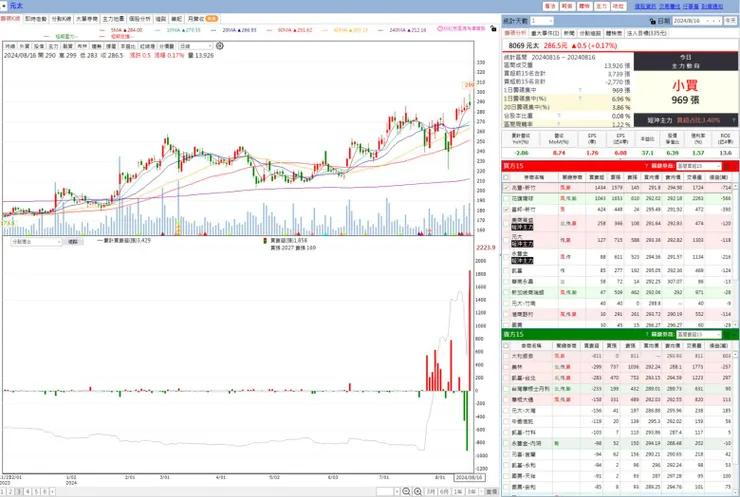Screen dimensions: 740x497
Task: Click the 查價 button
Action: (x=491, y=492)
